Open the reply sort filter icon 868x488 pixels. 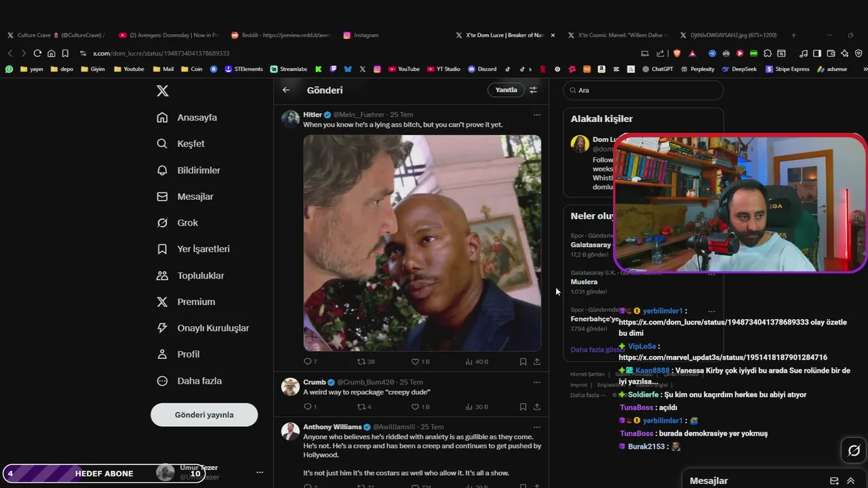click(x=533, y=90)
